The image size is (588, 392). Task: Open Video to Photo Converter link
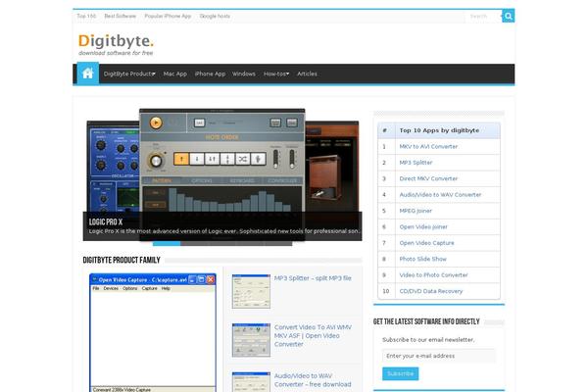(x=433, y=275)
